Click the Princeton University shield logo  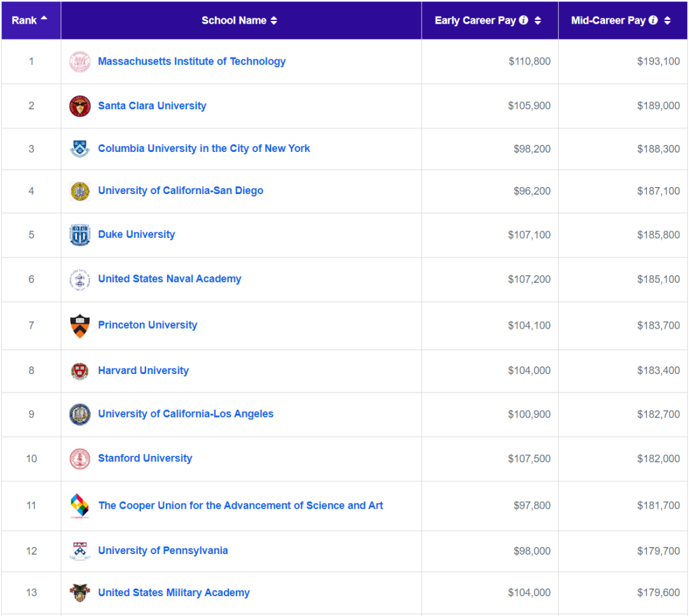point(80,326)
